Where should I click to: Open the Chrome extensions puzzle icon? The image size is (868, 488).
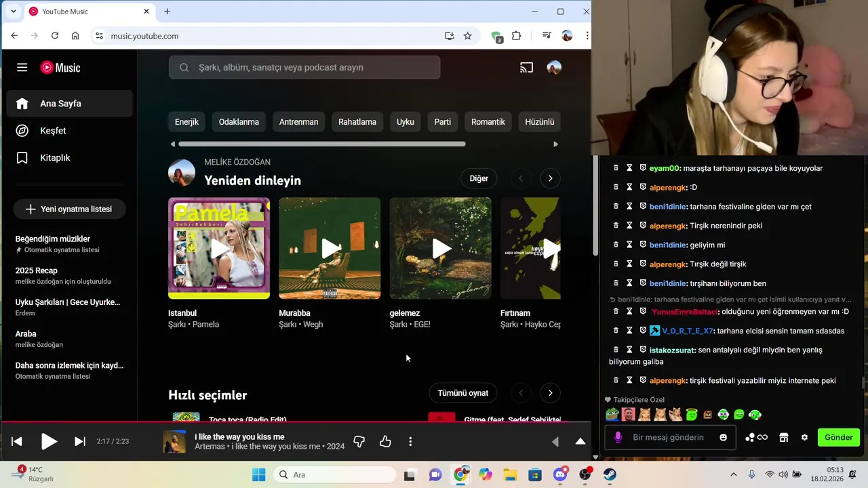517,36
